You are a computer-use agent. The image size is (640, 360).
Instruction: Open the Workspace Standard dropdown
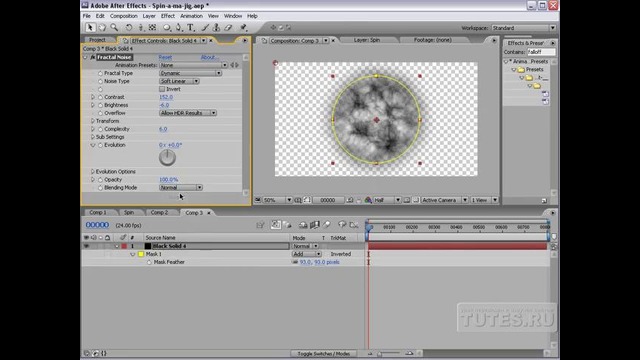(523, 28)
